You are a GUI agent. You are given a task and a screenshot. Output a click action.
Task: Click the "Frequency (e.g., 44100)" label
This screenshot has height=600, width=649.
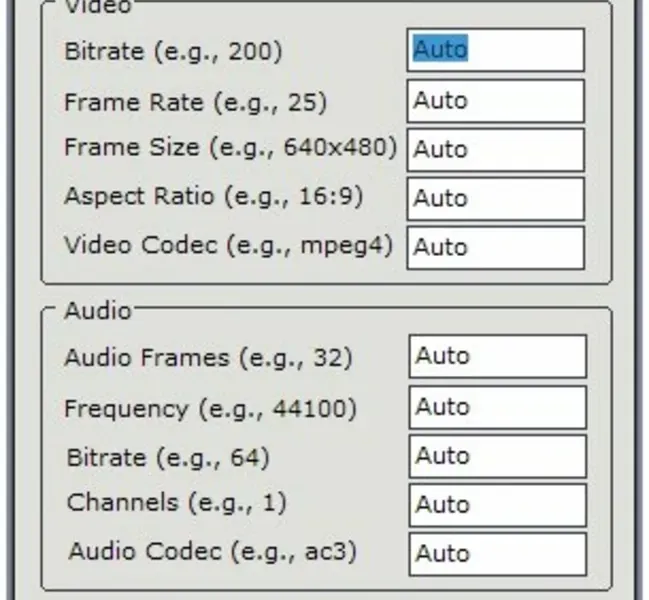(x=210, y=408)
